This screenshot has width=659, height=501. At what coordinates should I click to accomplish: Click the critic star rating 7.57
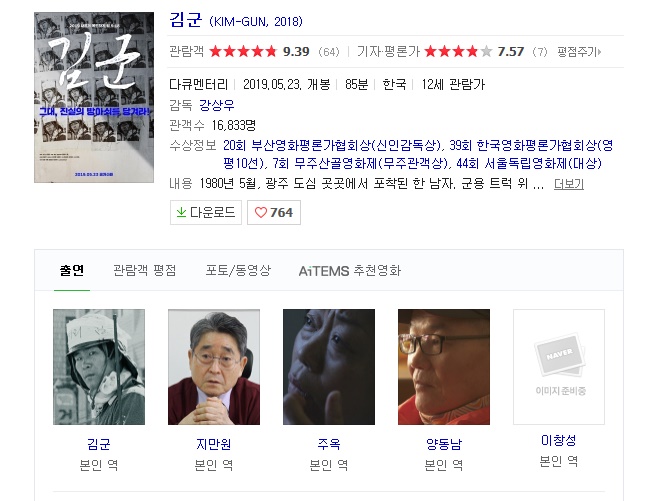pos(474,52)
